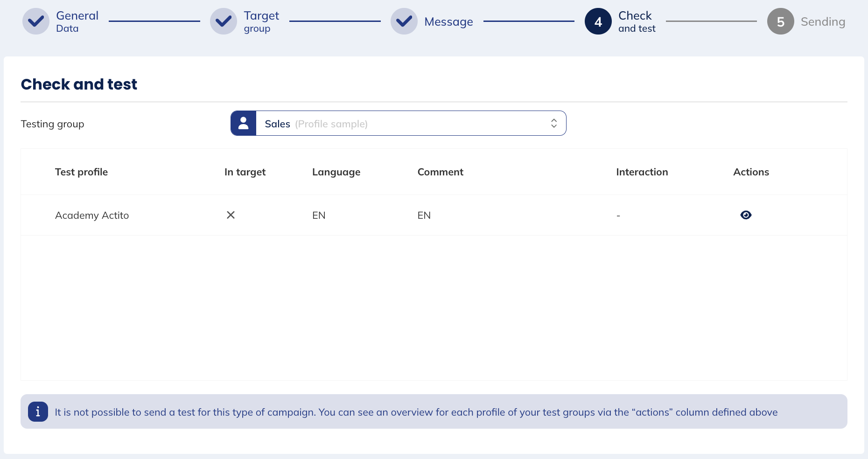Click the Message step checkmark icon
Viewport: 868px width, 459px height.
click(x=404, y=21)
